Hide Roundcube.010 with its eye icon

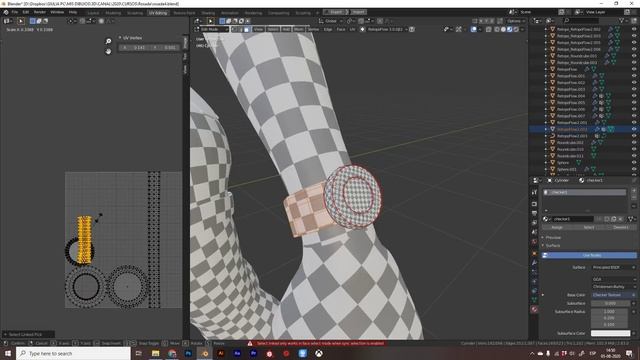tap(634, 149)
